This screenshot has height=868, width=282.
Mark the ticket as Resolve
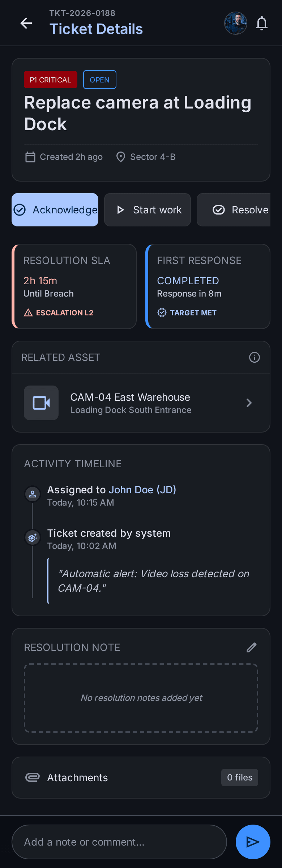(x=234, y=210)
